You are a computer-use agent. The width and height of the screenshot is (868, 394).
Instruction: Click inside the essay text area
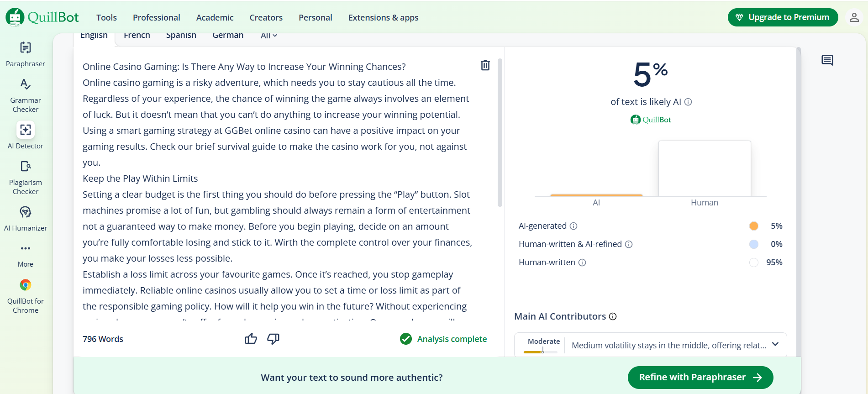point(274,183)
